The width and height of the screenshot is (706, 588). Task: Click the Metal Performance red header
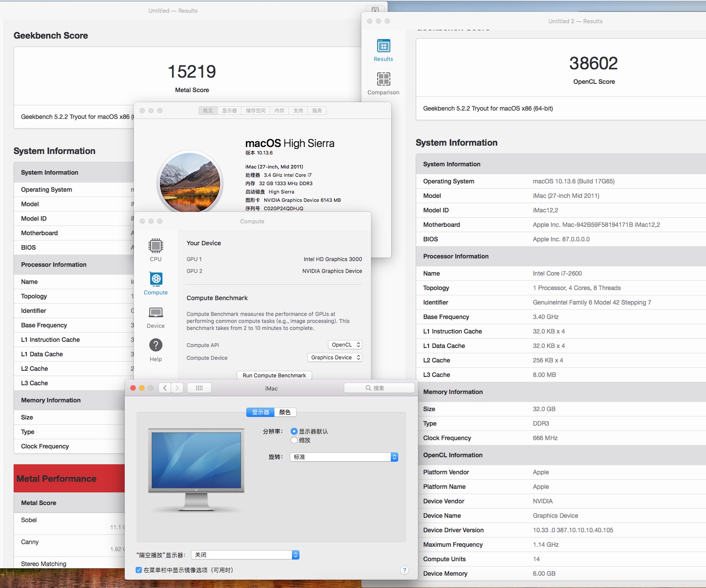pos(69,478)
